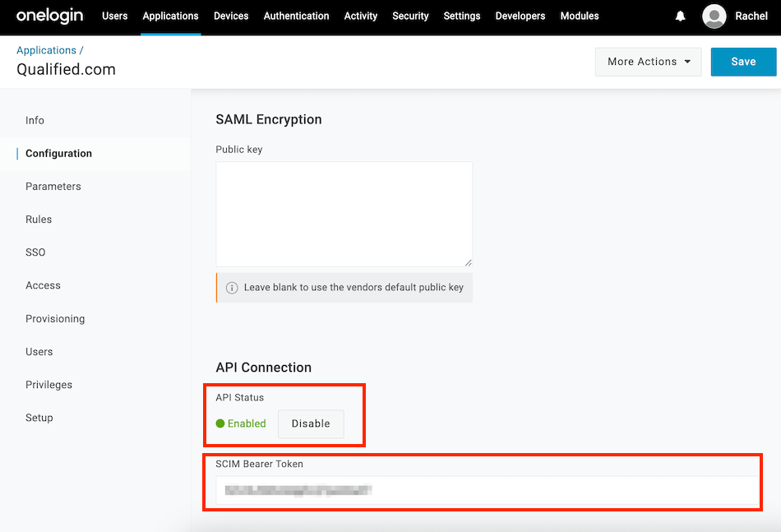Switch to the Access sidebar tab
Image resolution: width=781 pixels, height=532 pixels.
click(43, 285)
